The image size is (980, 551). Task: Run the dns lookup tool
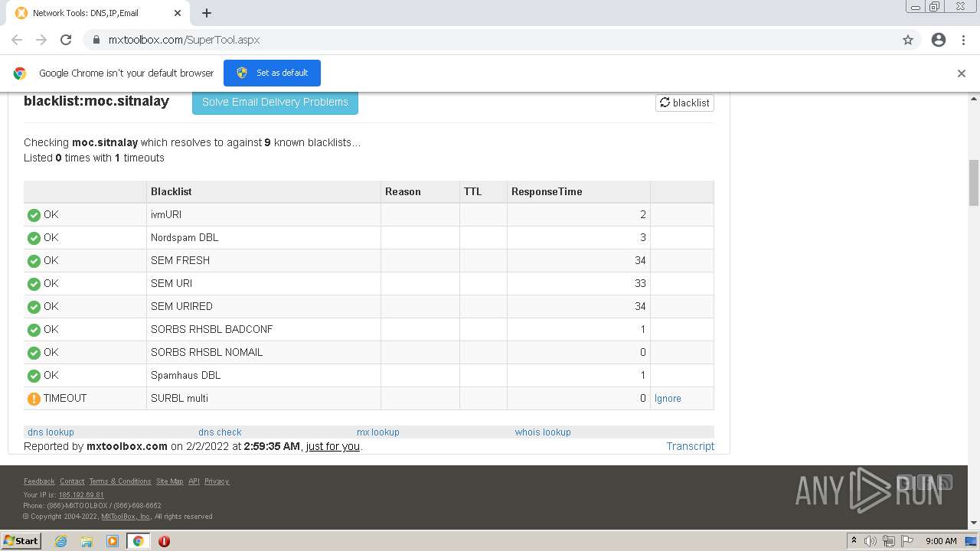pos(51,432)
